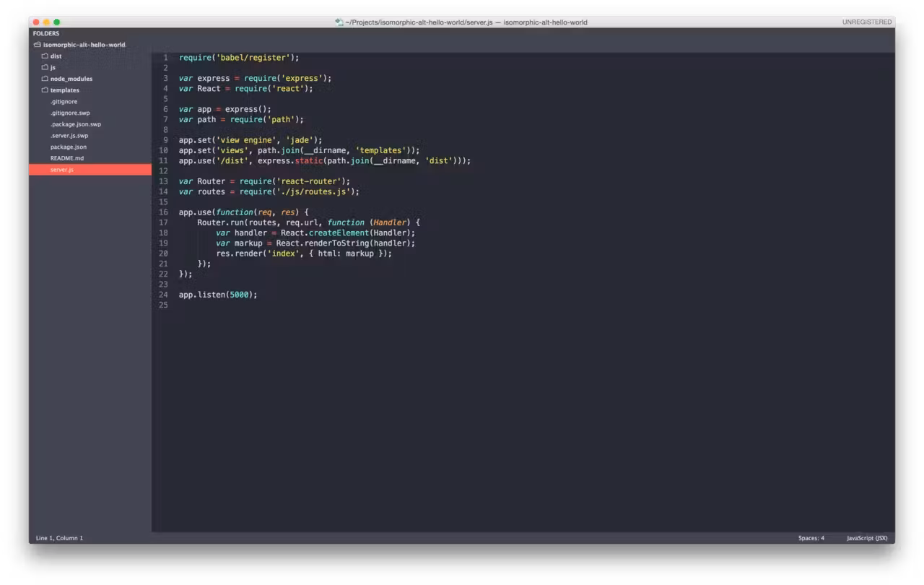Select the highlighted server.js file

tap(90, 170)
